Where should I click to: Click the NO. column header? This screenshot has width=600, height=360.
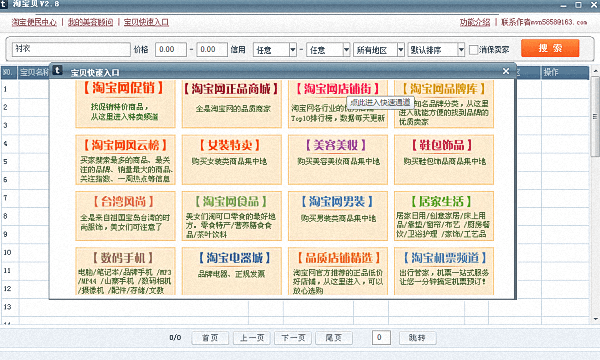pyautogui.click(x=9, y=72)
